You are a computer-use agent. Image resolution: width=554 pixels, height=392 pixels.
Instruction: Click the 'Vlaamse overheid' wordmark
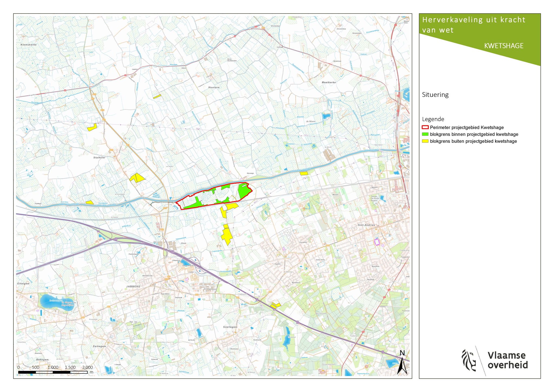507,360
